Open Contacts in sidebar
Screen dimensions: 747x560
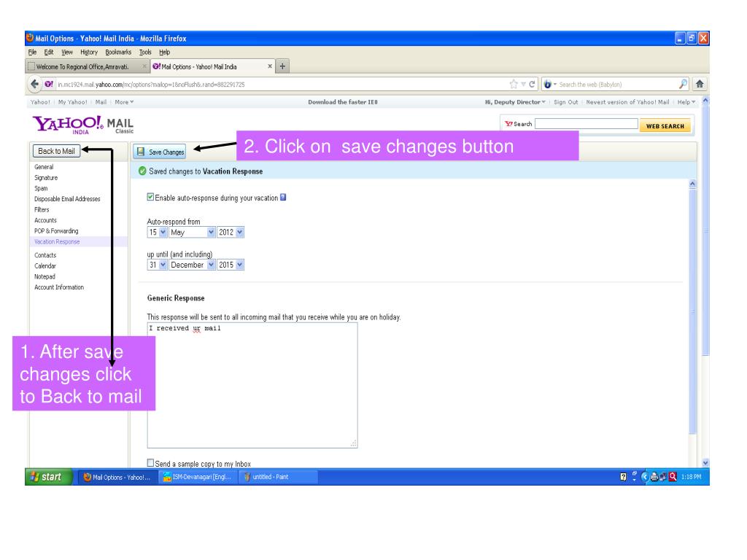(x=44, y=255)
